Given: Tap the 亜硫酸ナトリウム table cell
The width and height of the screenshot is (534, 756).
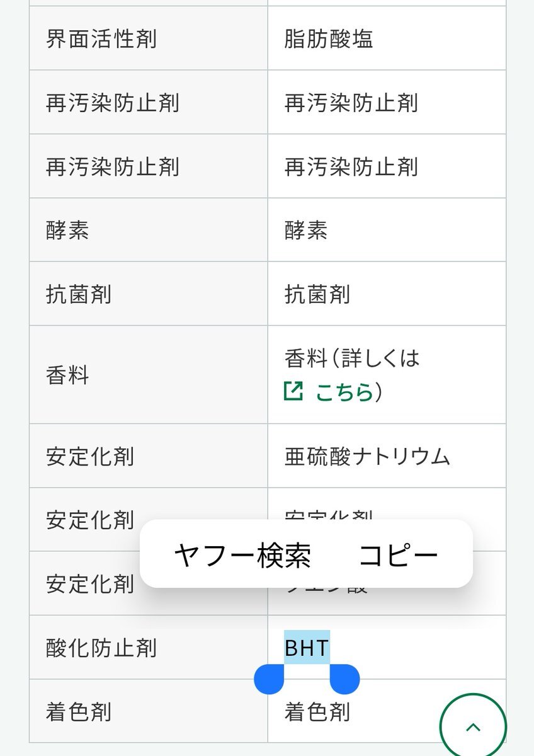Looking at the screenshot, I should point(387,455).
